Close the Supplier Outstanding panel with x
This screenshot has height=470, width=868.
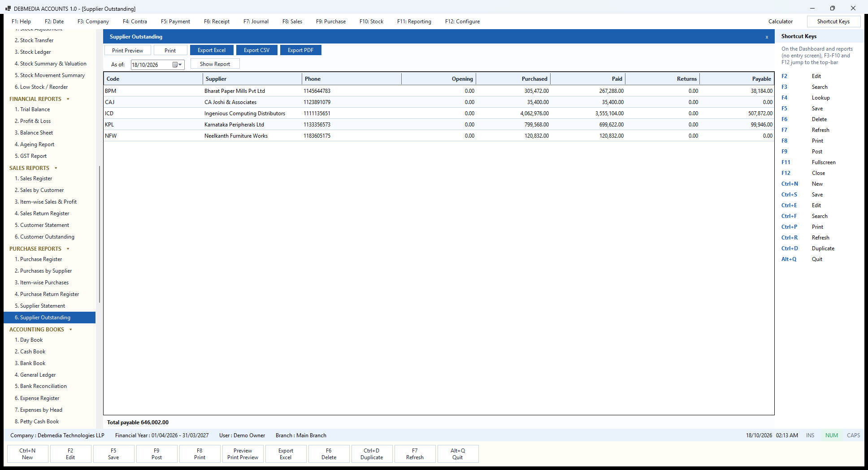pos(767,37)
